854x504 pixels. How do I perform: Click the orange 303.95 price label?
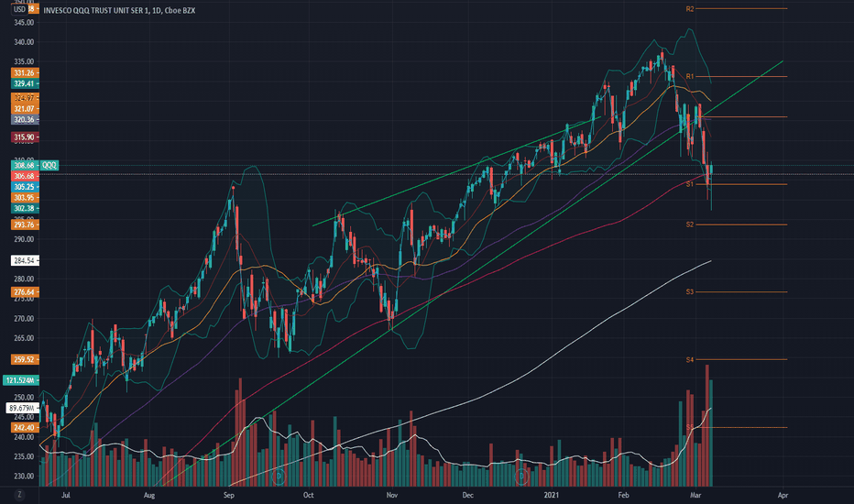[25, 198]
